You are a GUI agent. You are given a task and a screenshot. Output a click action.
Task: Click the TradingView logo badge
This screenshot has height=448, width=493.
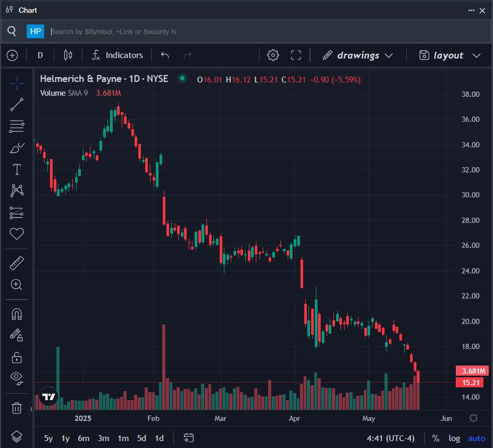click(49, 396)
